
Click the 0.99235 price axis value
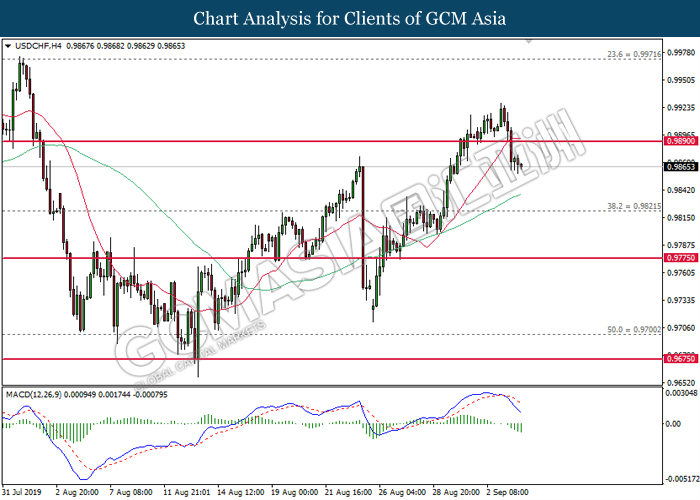pos(681,108)
